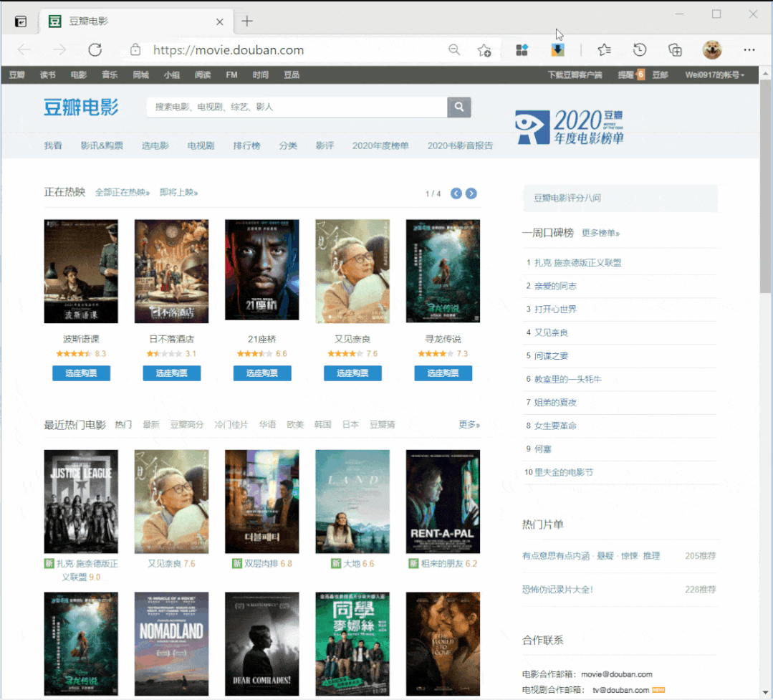Expand 更多 link for recent hot movies

(x=469, y=425)
